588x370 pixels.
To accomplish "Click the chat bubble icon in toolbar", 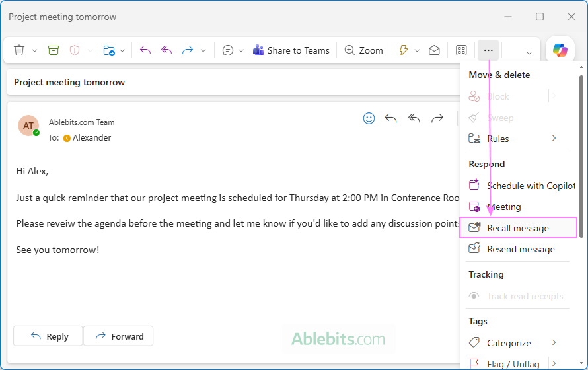I will tap(228, 50).
